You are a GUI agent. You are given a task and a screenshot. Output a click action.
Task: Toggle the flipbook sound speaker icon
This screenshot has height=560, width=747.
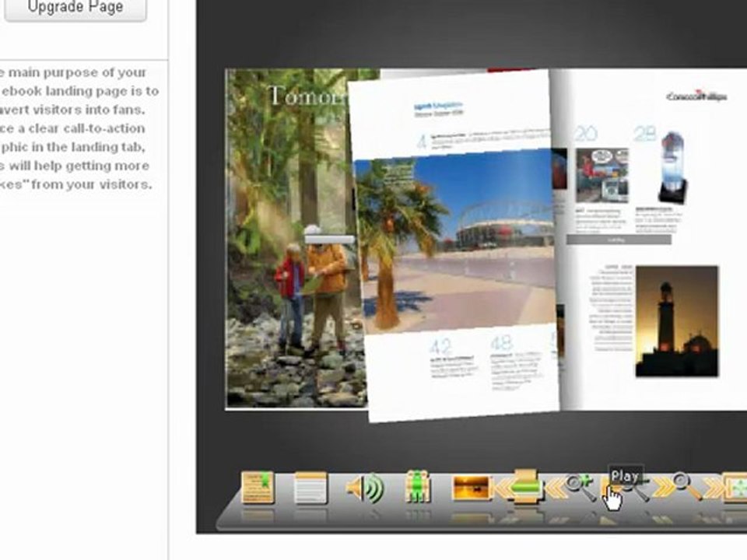[x=364, y=488]
